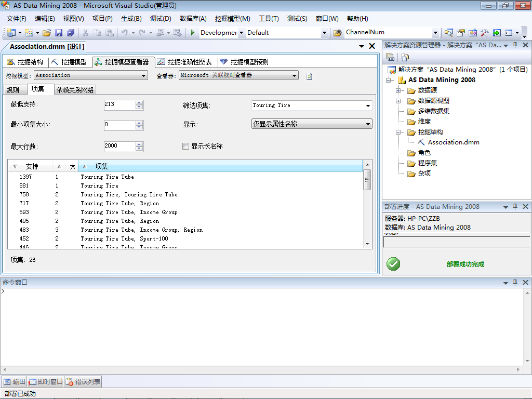Refresh the mining model viewer content
This screenshot has width=532, height=399.
click(309, 76)
